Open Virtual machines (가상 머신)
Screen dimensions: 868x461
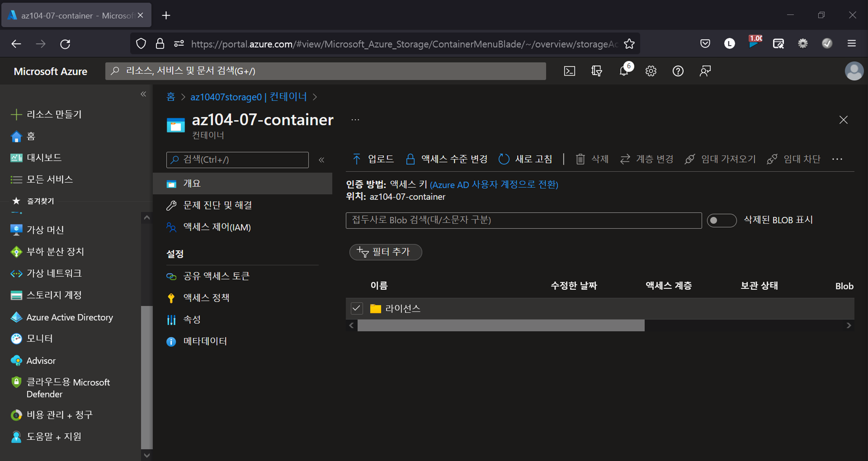click(x=37, y=230)
